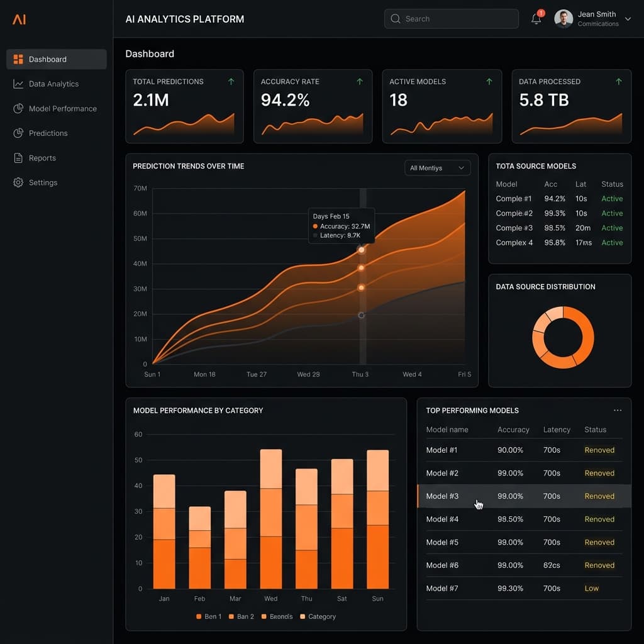
Task: Click the 20m latency for Comple #3
Action: (583, 228)
